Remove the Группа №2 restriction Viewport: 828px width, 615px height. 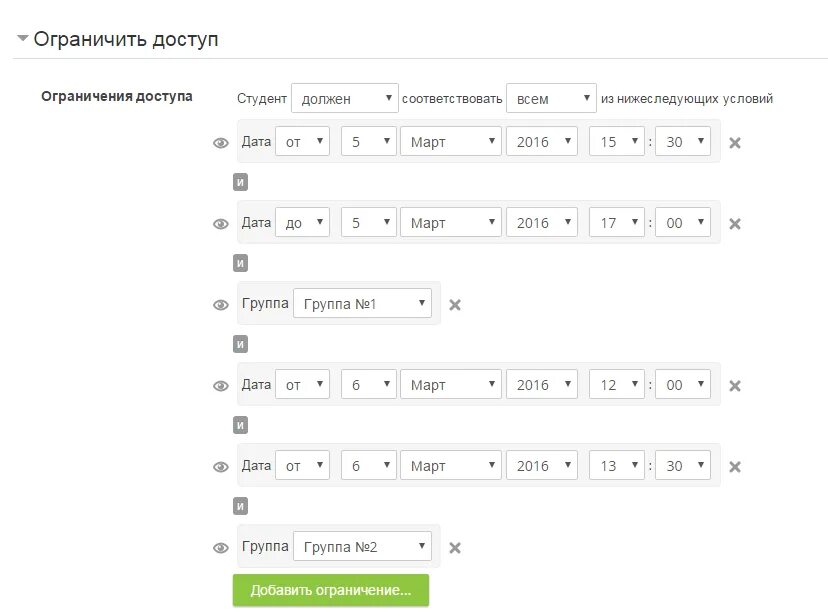[x=455, y=548]
